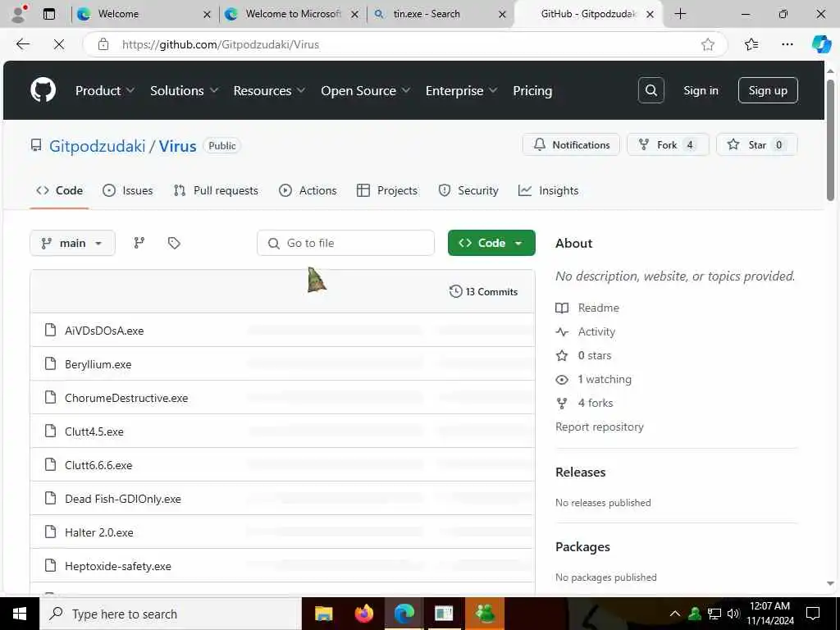Open the green Code dropdown button
The image size is (840, 630).
click(491, 243)
